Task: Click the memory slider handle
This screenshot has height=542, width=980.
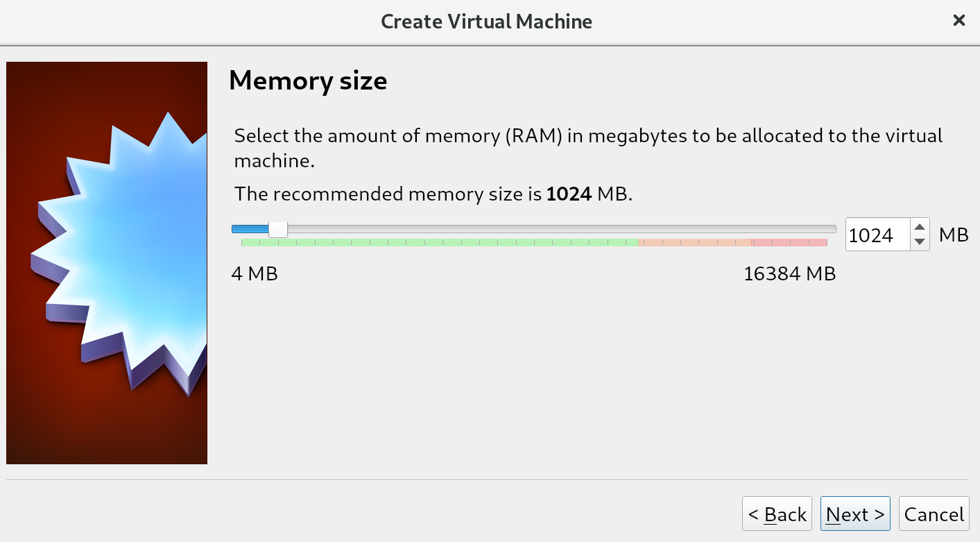Action: click(278, 229)
